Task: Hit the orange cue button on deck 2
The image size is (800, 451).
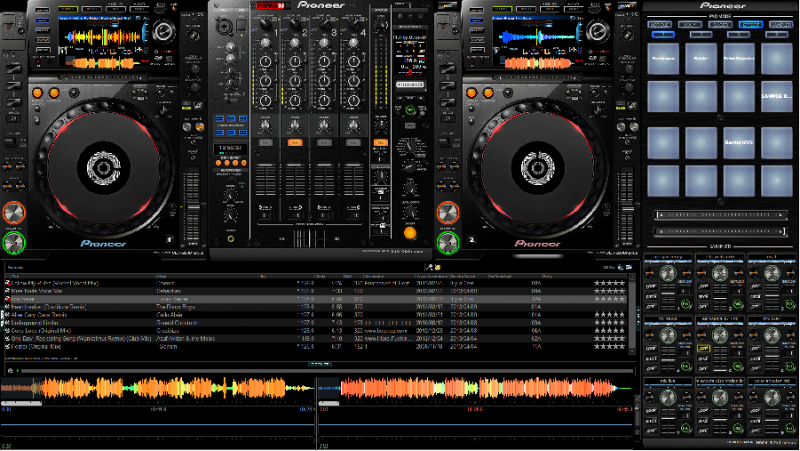Action: point(448,213)
